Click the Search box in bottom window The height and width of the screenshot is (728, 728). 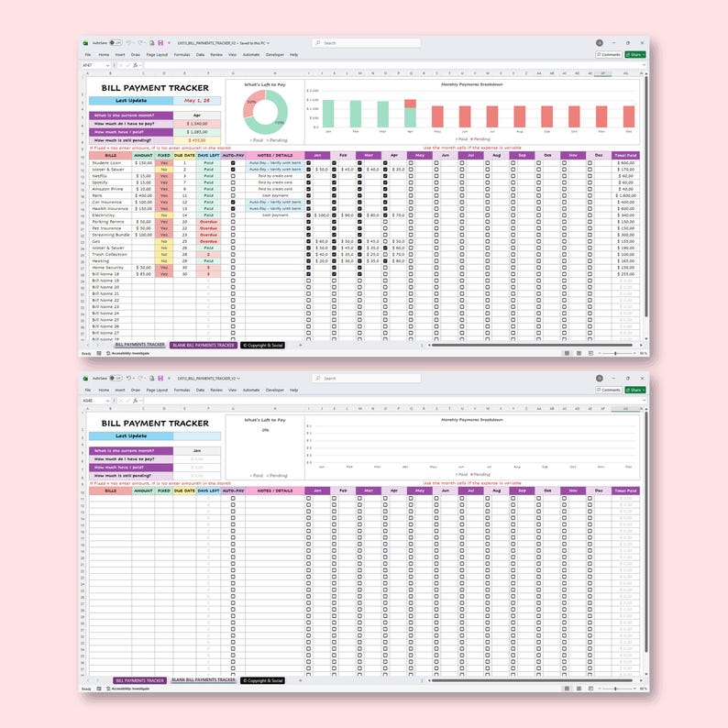pos(367,378)
